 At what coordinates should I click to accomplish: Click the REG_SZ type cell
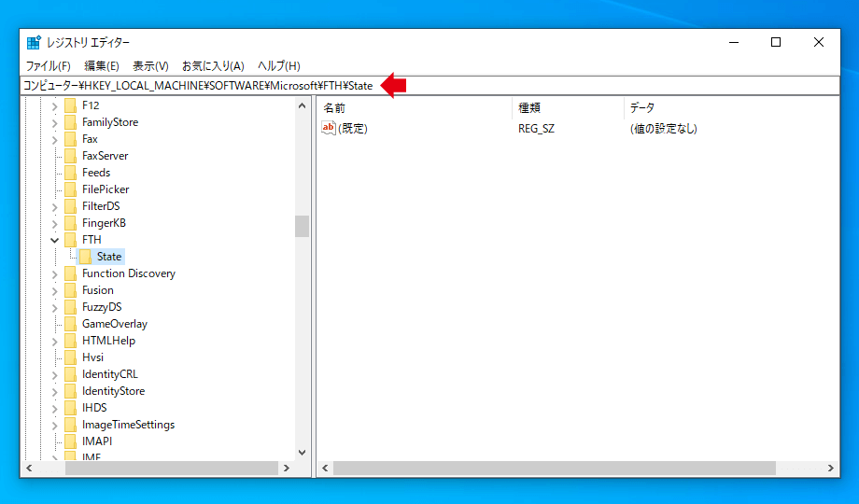pyautogui.click(x=536, y=128)
